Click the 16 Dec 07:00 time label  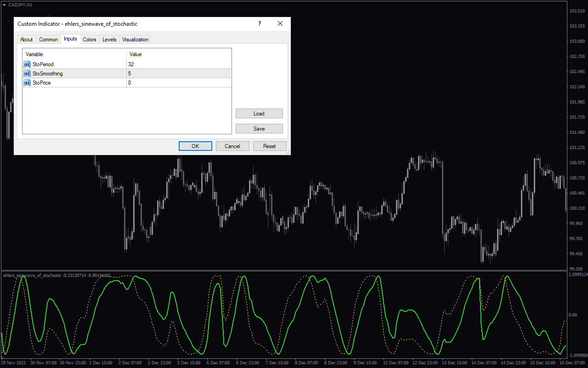(x=572, y=363)
